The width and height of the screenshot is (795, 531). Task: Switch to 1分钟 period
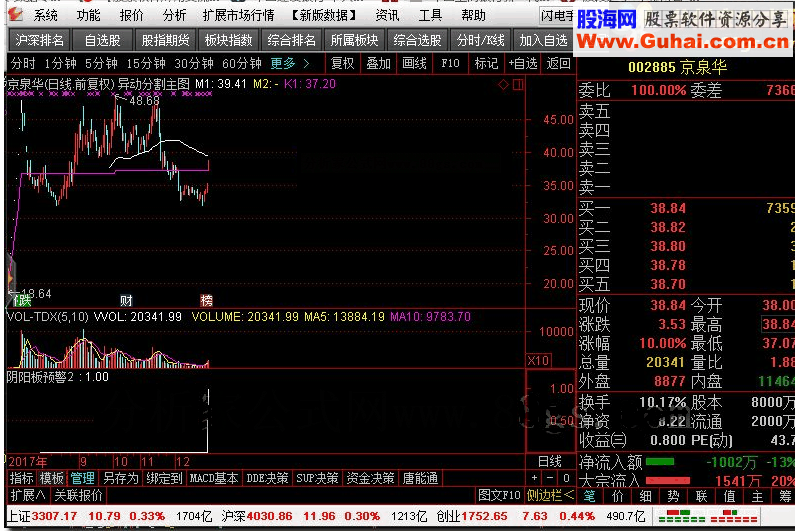[x=60, y=63]
